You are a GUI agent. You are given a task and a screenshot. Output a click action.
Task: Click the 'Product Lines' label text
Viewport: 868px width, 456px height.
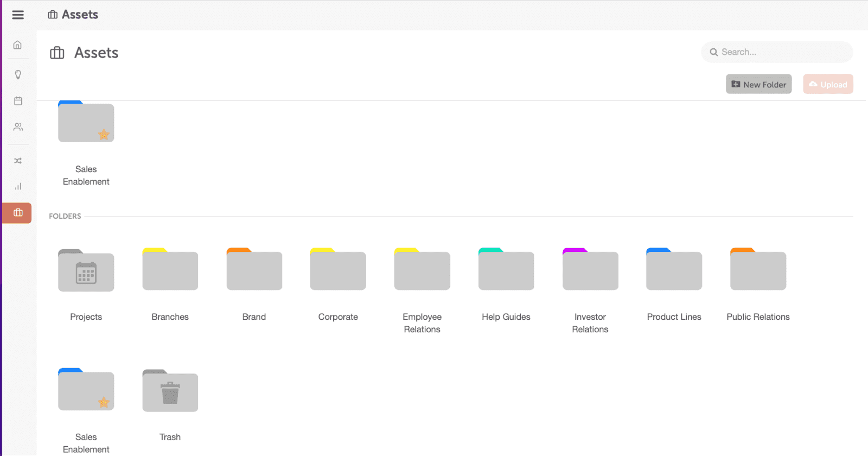(x=674, y=317)
